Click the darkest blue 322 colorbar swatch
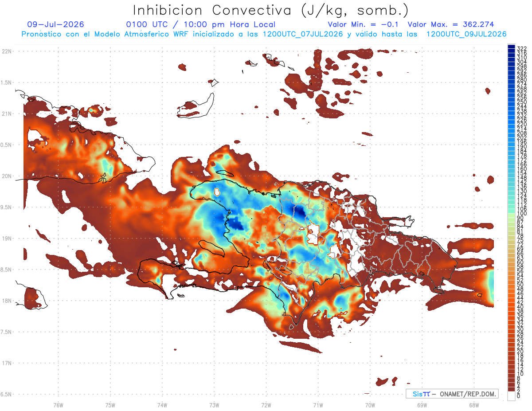The image size is (532, 411). 511,47
